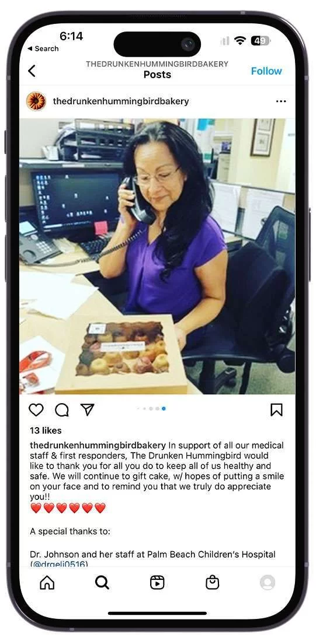Image resolution: width=316 pixels, height=644 pixels.
Task: Open Shop bag icon in bottom bar
Action: tap(212, 582)
